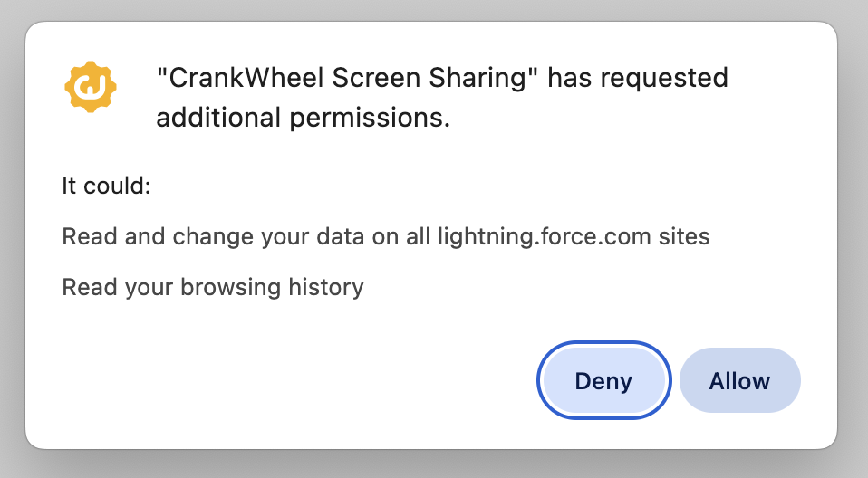Click the word "browsing" in the second permission
This screenshot has height=478, width=868.
click(230, 288)
